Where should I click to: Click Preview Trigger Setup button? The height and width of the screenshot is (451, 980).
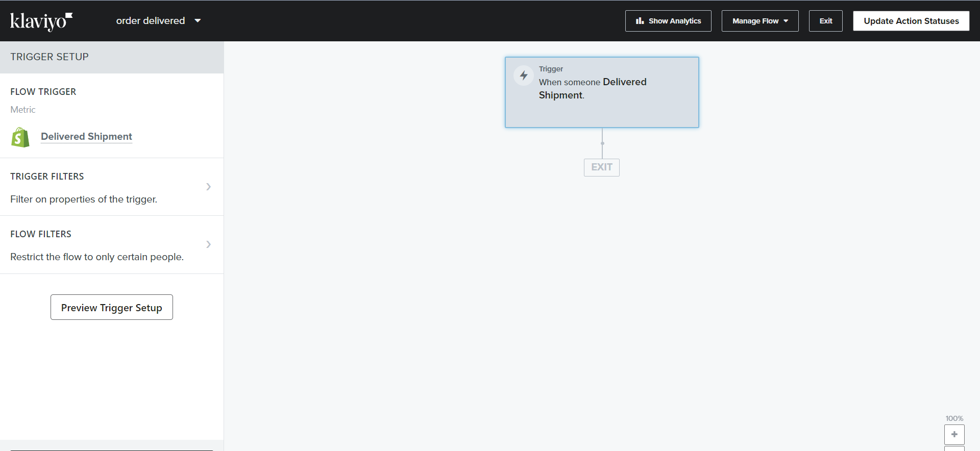point(112,307)
